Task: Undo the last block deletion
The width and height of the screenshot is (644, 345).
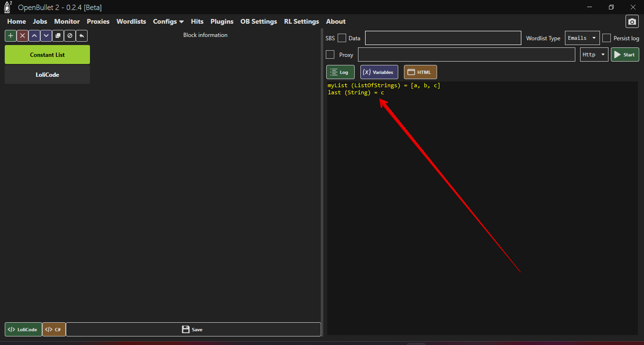Action: coord(81,36)
